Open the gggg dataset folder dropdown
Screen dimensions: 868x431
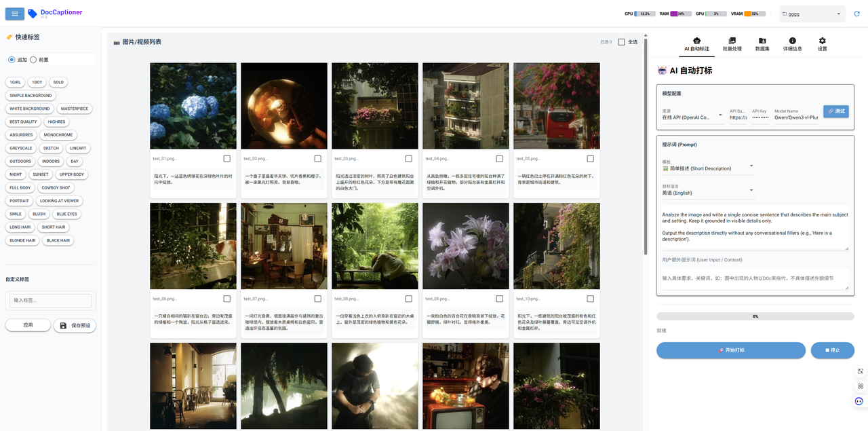(812, 13)
